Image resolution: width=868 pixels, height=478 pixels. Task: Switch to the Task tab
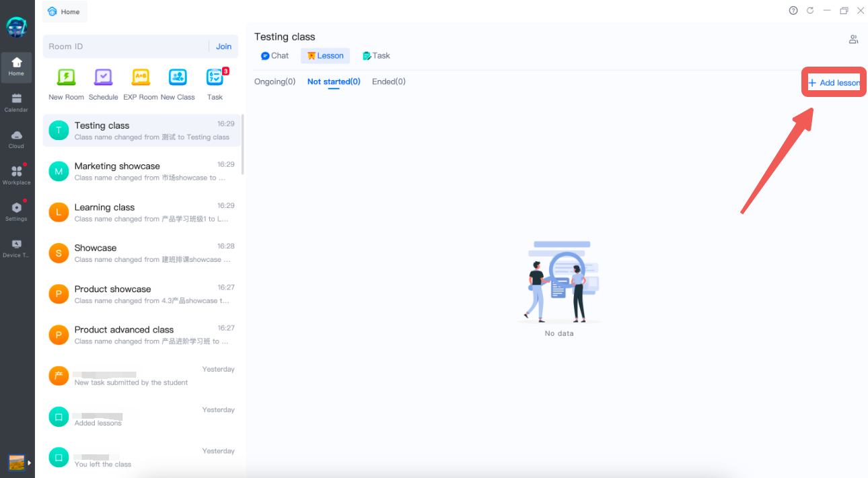coord(376,56)
